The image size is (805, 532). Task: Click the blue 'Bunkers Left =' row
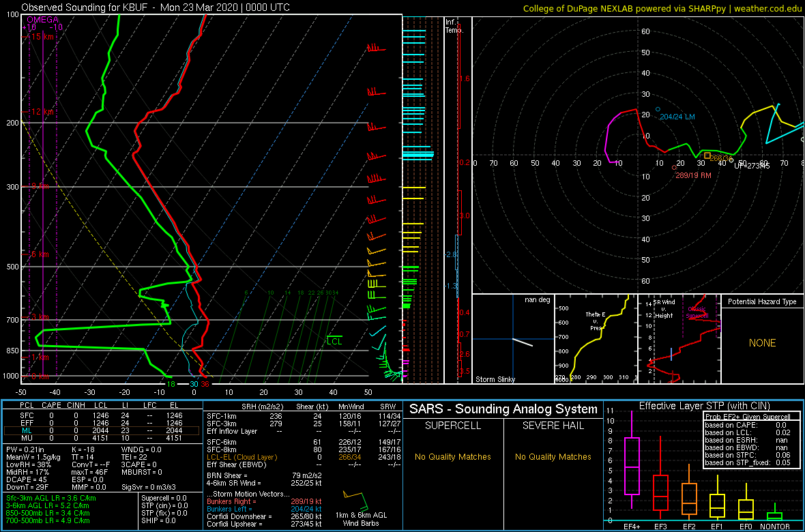click(265, 509)
